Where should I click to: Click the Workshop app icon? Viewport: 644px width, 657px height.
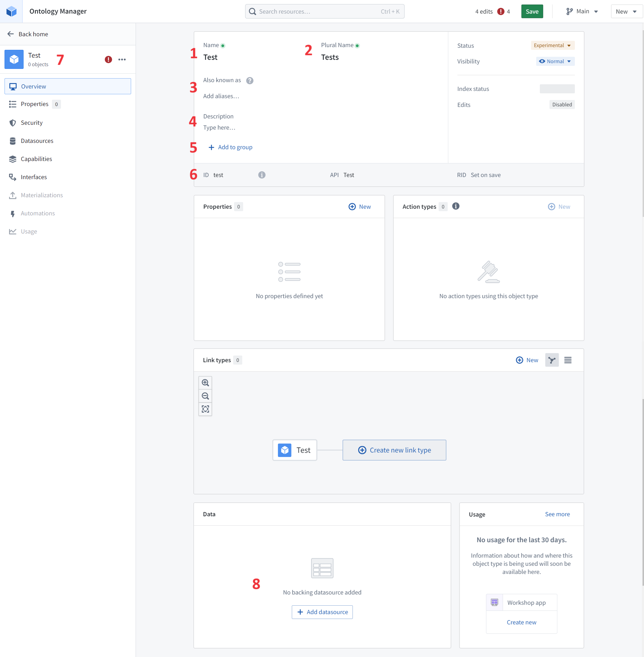[494, 602]
